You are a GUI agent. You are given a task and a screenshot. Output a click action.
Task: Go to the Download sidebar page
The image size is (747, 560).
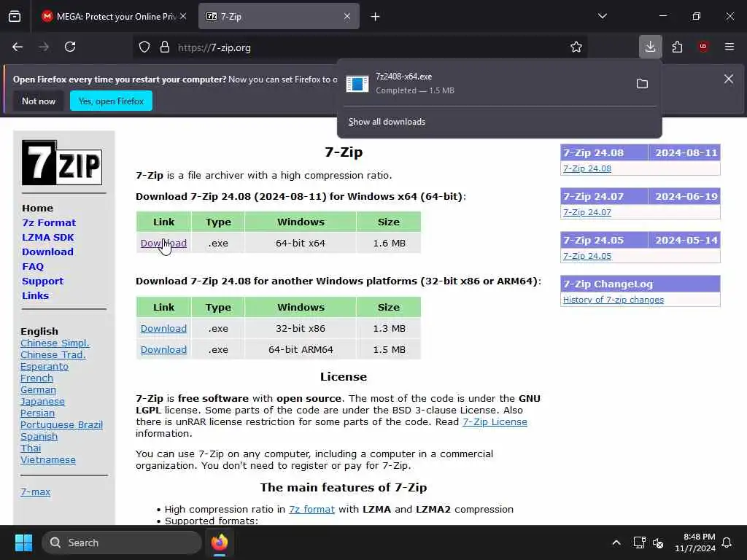click(x=47, y=252)
